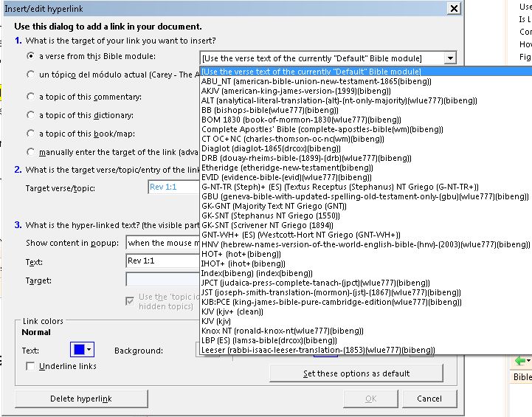Choose HNV hebrew-names-version entry

367,244
